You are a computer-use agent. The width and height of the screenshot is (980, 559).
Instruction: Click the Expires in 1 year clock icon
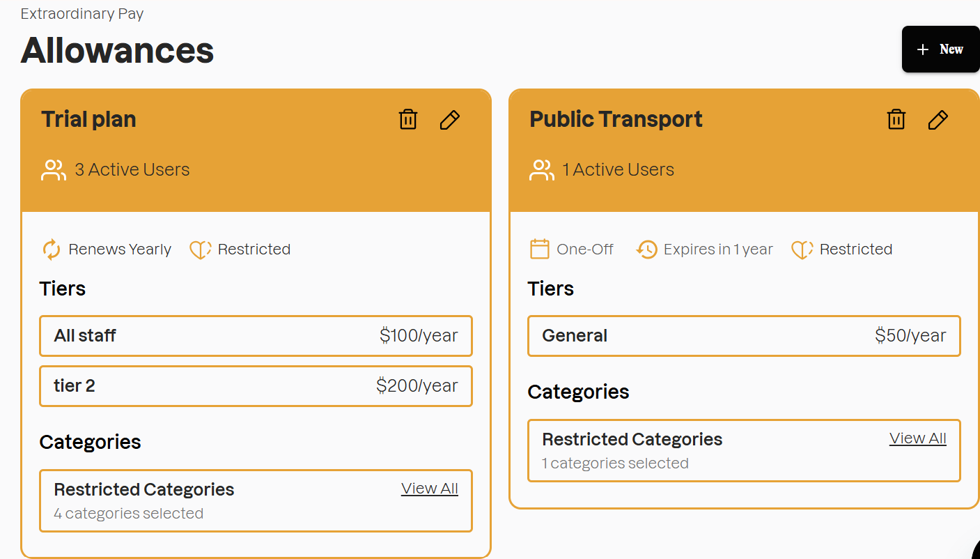click(647, 250)
